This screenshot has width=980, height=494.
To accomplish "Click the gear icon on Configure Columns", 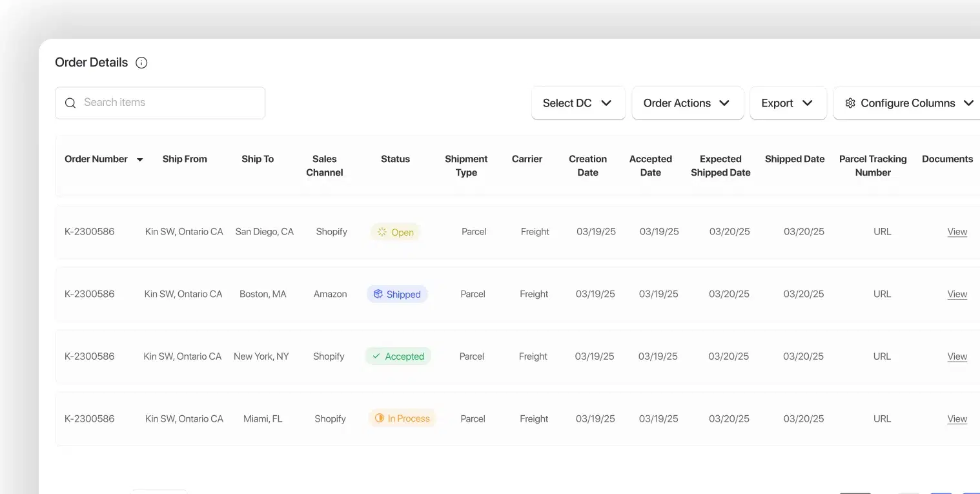I will 850,103.
